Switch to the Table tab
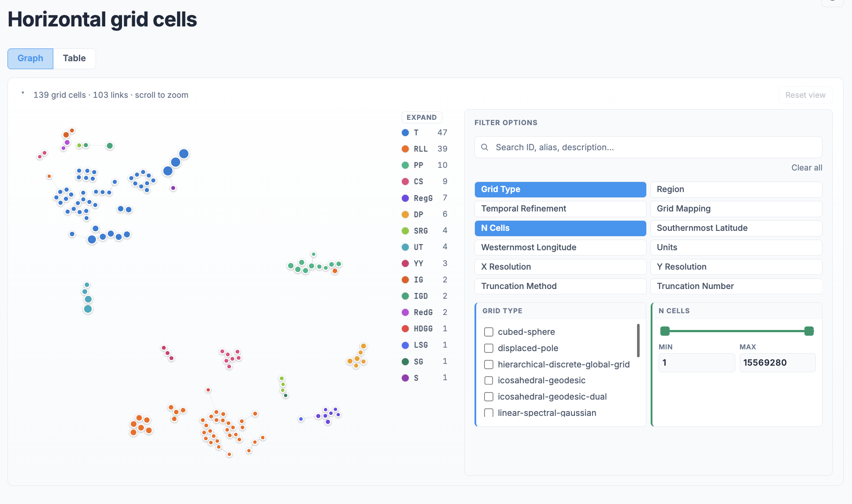The height and width of the screenshot is (504, 852). [x=74, y=59]
